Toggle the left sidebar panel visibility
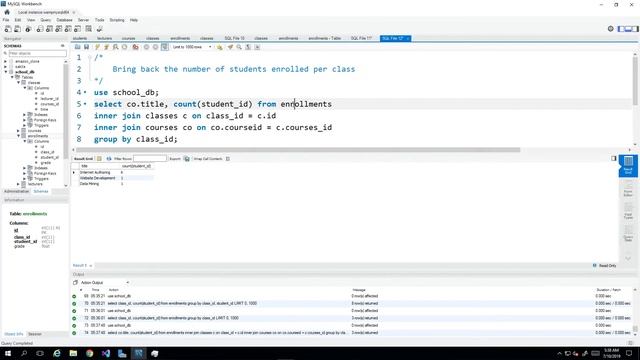 pos(621,29)
